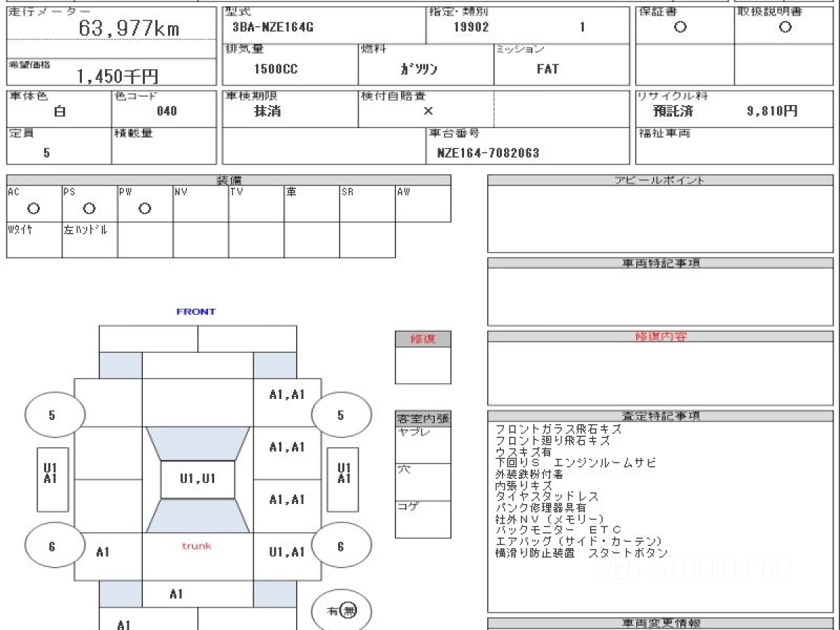Viewport: 840px width, 630px height.
Task: Click the 積載量 field label
Action: (133, 134)
